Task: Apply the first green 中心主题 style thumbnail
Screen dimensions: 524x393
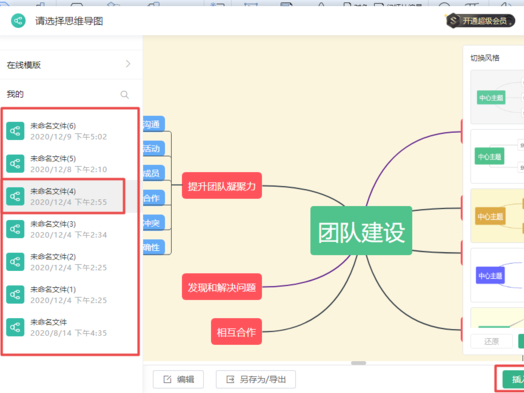Action: pos(497,97)
